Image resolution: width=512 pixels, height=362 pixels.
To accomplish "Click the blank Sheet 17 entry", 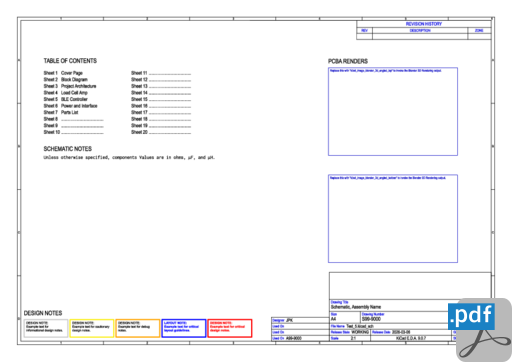I will [x=161, y=112].
